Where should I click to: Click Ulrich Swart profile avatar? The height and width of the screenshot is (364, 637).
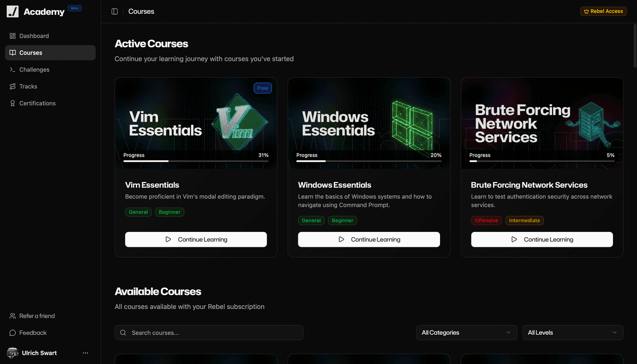coord(13,353)
